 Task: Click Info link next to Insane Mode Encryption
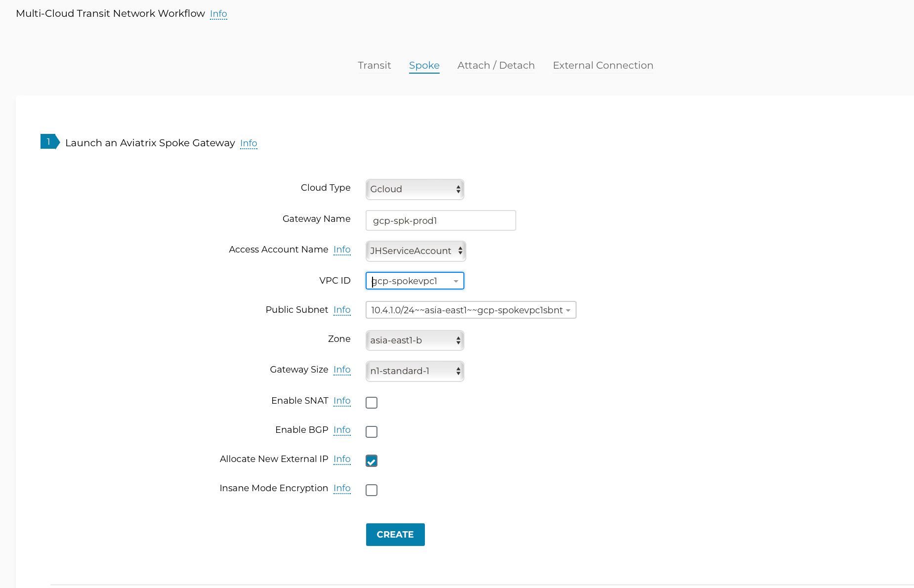(342, 488)
